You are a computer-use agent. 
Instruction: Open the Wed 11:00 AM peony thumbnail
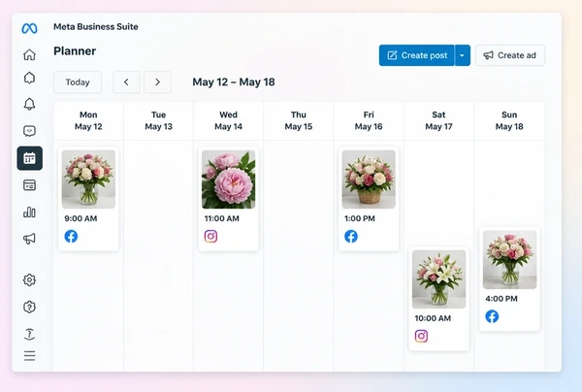tap(229, 180)
